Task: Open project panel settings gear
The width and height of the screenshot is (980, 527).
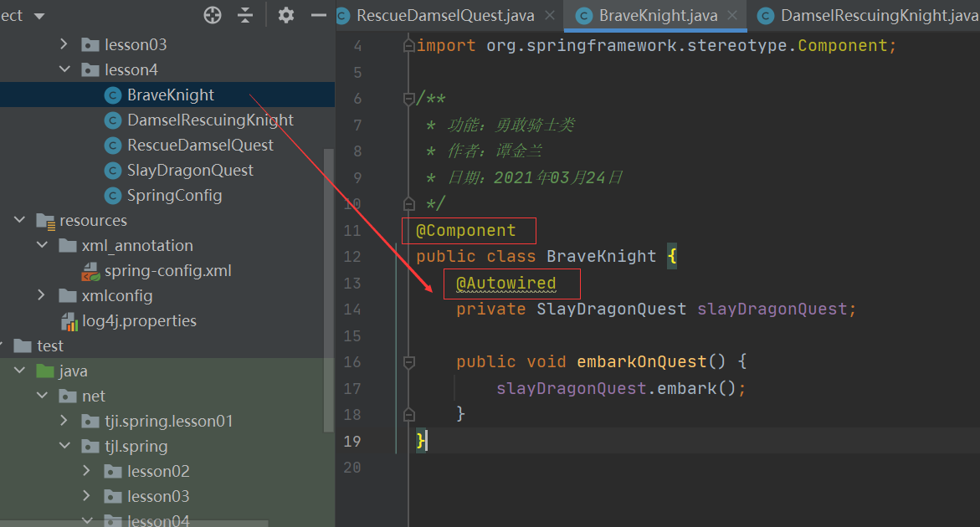Action: pyautogui.click(x=286, y=15)
